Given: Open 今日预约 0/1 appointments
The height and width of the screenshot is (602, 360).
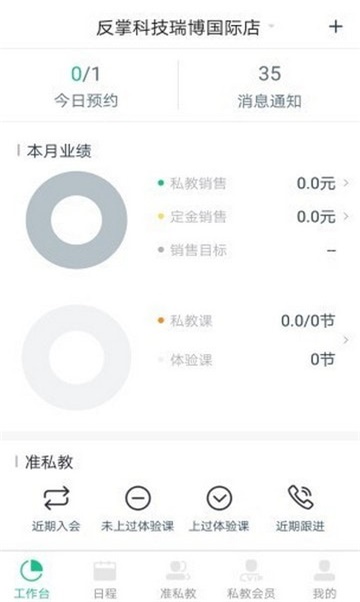Looking at the screenshot, I should (86, 86).
